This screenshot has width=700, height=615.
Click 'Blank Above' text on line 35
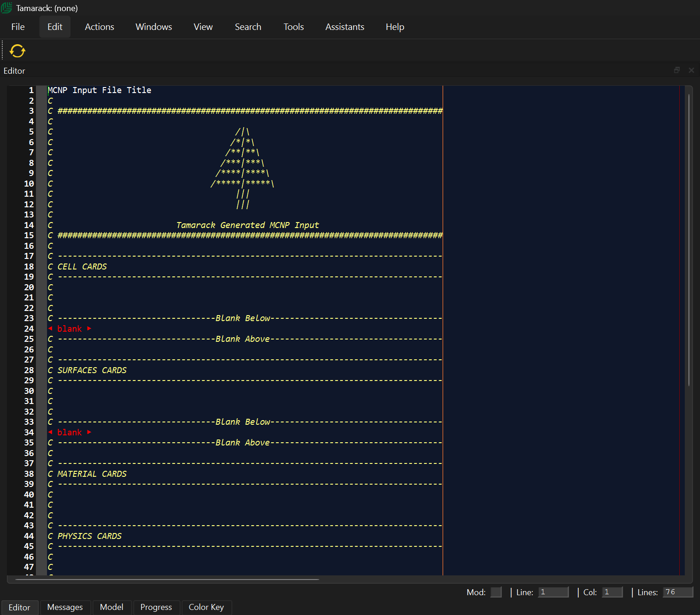click(243, 443)
